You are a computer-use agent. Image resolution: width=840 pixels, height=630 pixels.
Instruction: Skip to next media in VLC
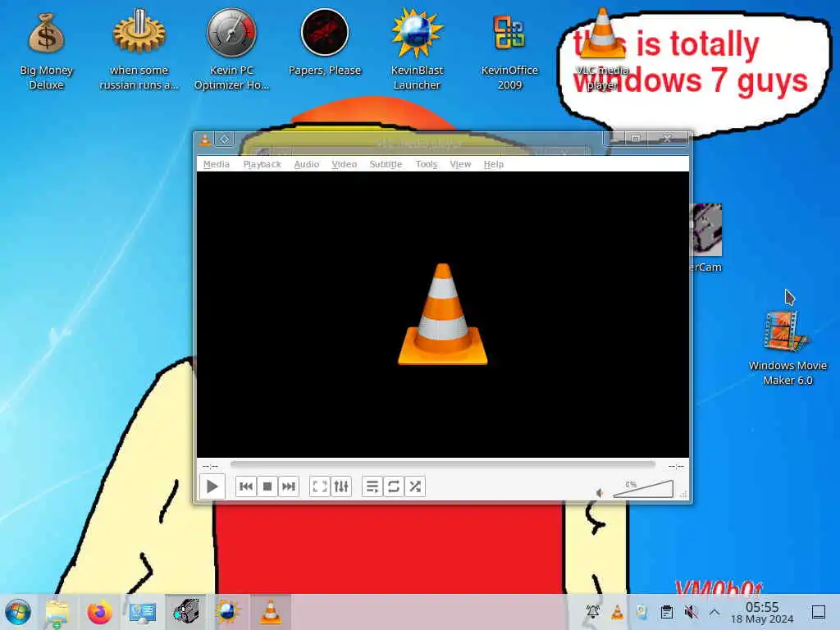pyautogui.click(x=288, y=486)
